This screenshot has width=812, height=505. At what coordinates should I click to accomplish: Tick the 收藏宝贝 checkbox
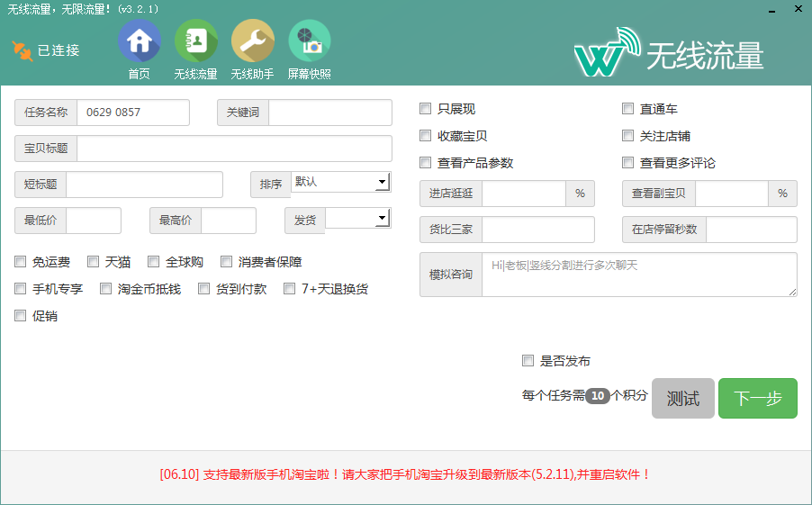[425, 135]
